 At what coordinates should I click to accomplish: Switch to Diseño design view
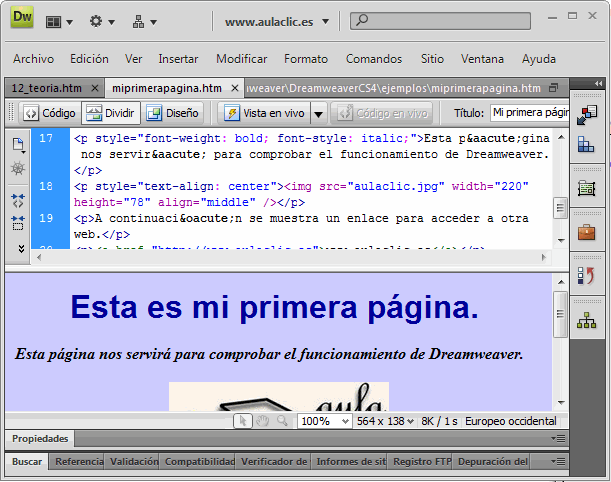(x=172, y=113)
